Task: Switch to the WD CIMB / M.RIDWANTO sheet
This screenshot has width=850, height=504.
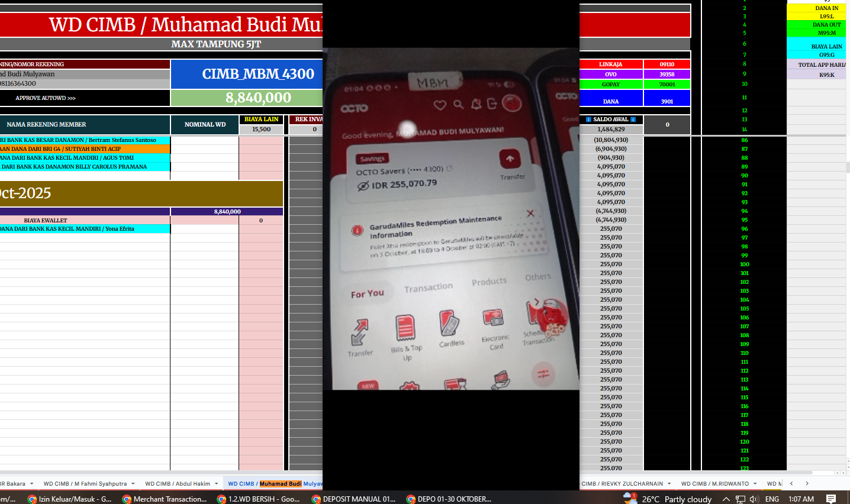Action: [715, 483]
